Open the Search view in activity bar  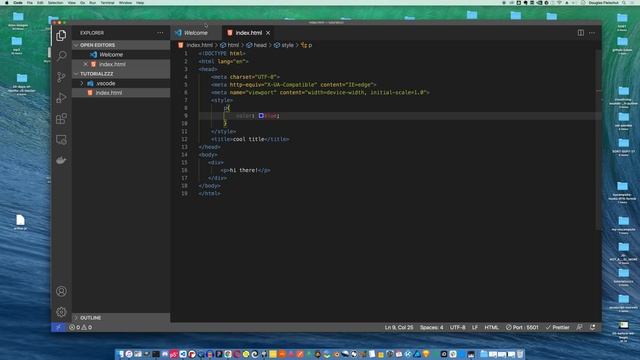61,56
